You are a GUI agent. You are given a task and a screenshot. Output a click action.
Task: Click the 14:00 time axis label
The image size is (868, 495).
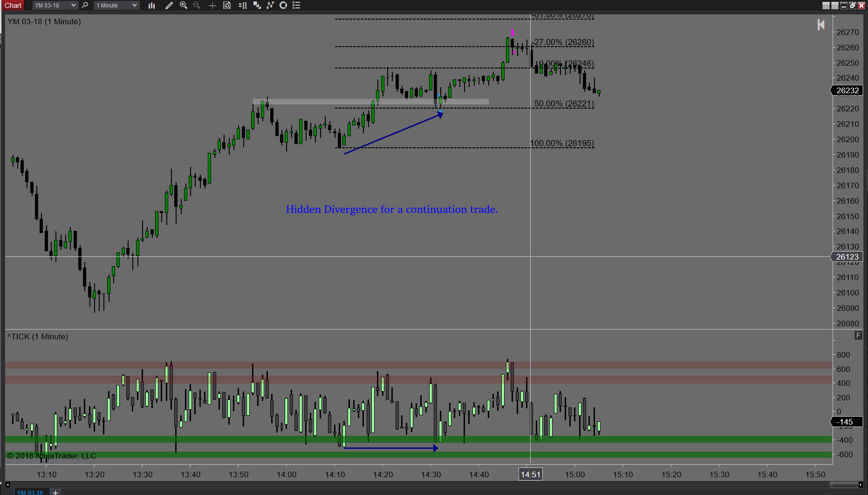click(x=287, y=474)
